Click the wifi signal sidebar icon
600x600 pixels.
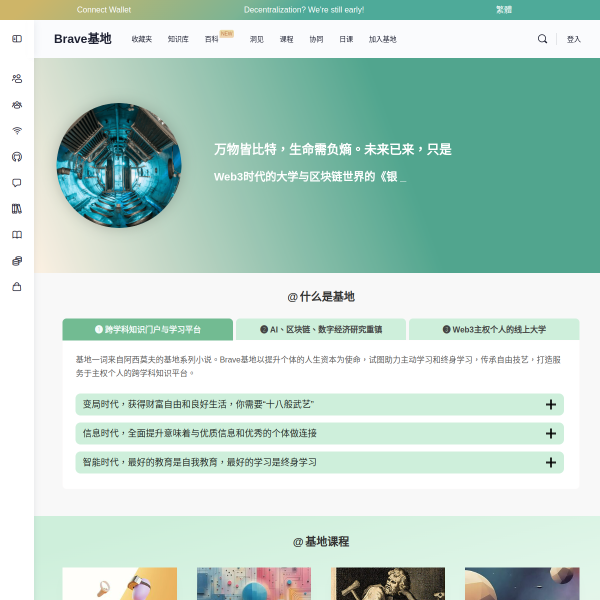click(17, 131)
